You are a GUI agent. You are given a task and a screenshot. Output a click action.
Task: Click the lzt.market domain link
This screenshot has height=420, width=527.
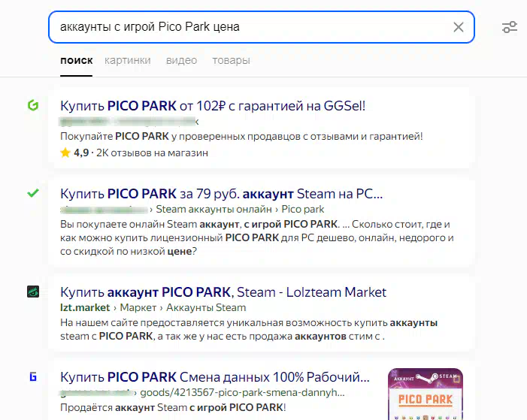point(85,307)
